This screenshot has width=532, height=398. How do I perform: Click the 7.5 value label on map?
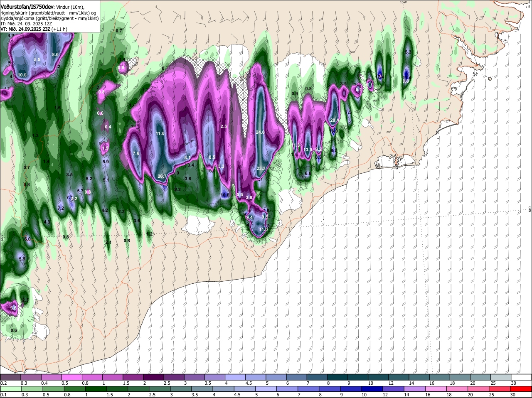(x=348, y=113)
